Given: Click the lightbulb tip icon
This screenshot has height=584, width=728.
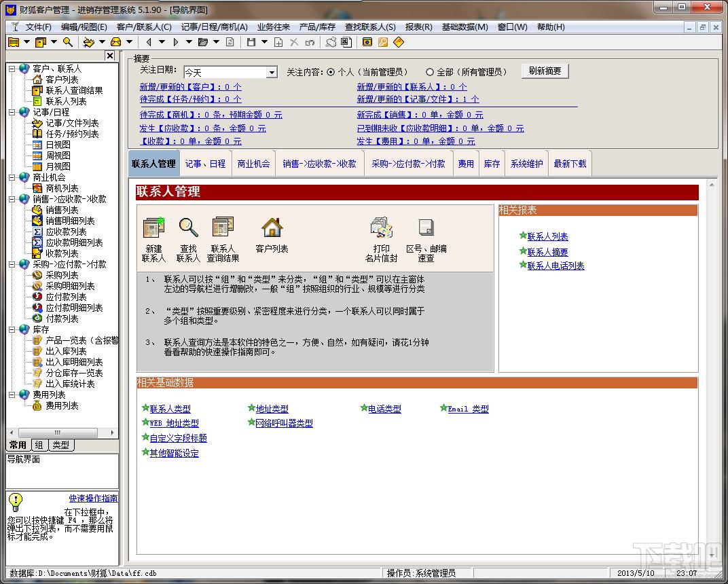Looking at the screenshot, I should (x=16, y=501).
